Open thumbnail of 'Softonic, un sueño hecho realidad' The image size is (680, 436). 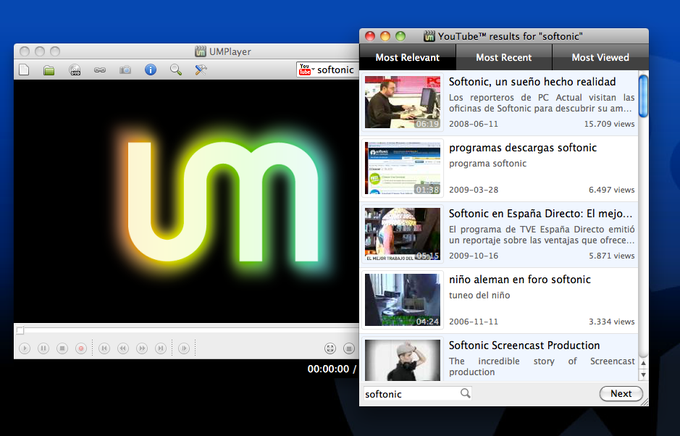[402, 102]
